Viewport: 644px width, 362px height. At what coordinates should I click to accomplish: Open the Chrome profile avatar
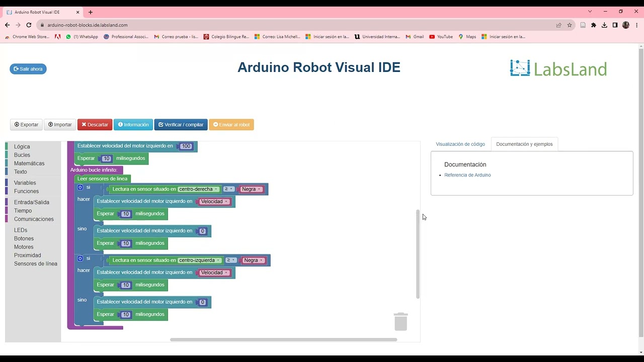pos(626,25)
